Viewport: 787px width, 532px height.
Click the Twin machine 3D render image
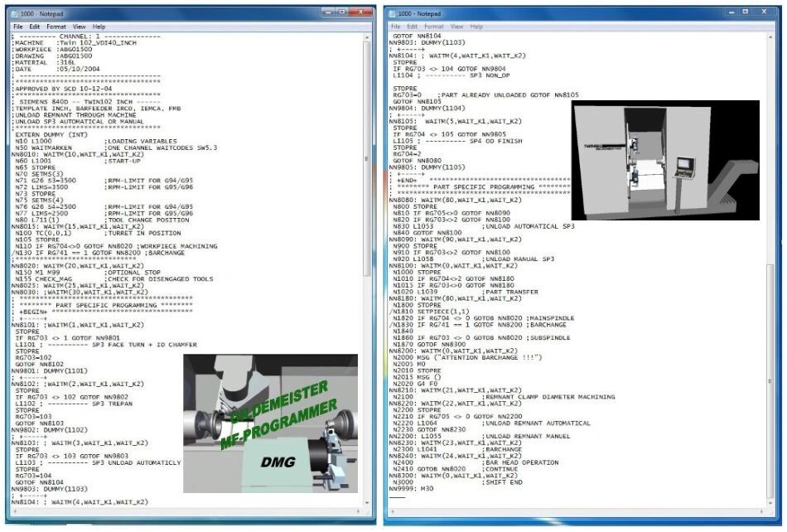665,160
